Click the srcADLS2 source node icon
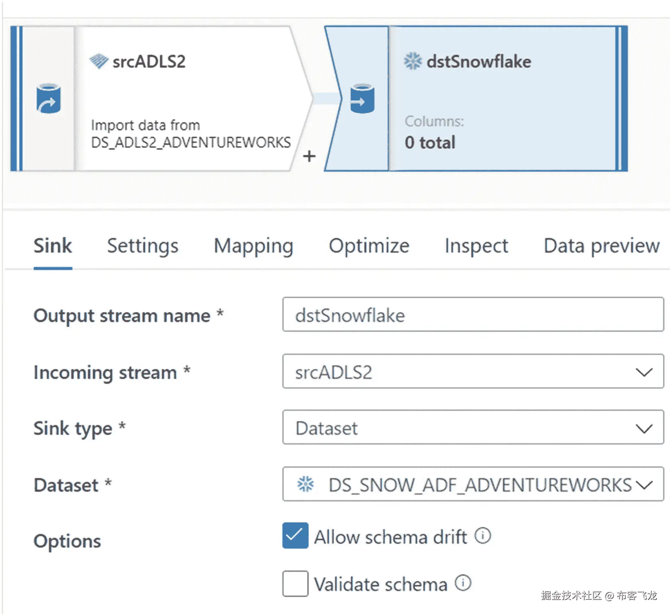This screenshot has width=672, height=616. [x=48, y=99]
